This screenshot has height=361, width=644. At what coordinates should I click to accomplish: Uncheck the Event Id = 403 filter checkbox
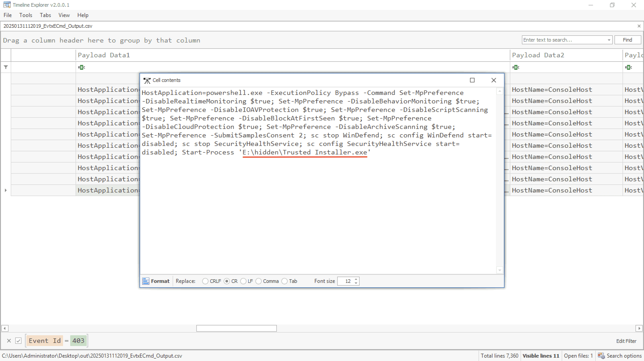click(x=18, y=340)
